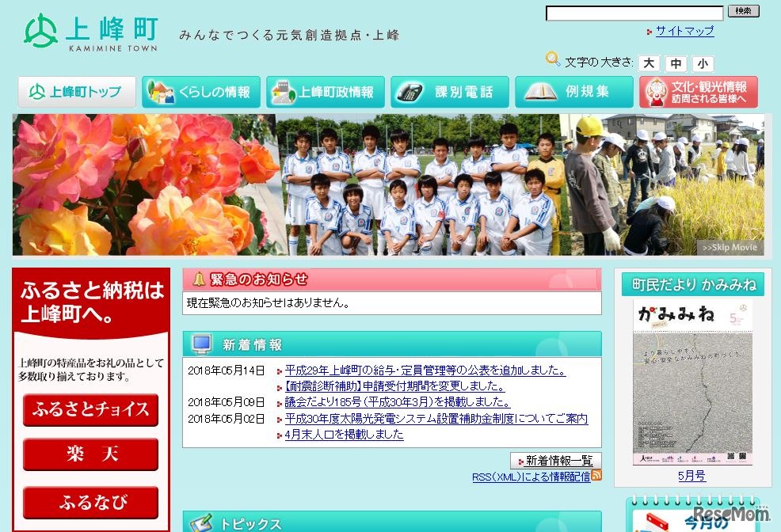The height and width of the screenshot is (532, 781).
Task: Open the ふるなび red button
Action: point(90,502)
